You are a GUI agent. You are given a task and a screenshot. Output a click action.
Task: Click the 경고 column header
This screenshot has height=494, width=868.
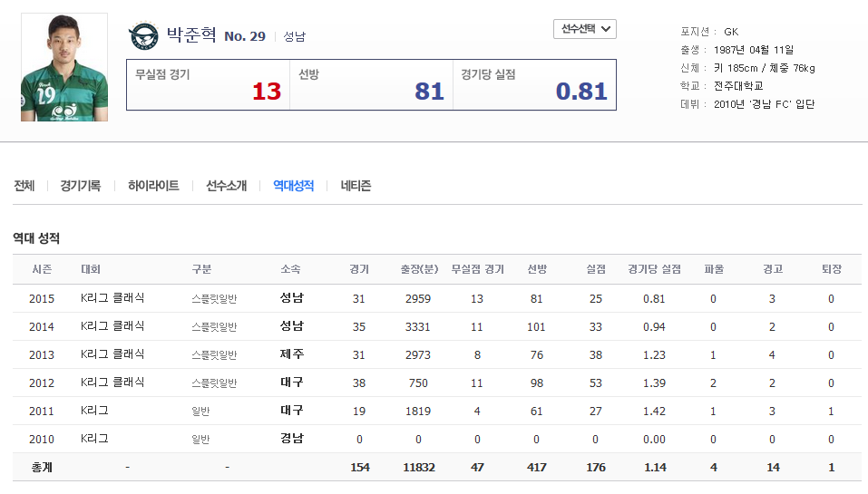(773, 269)
